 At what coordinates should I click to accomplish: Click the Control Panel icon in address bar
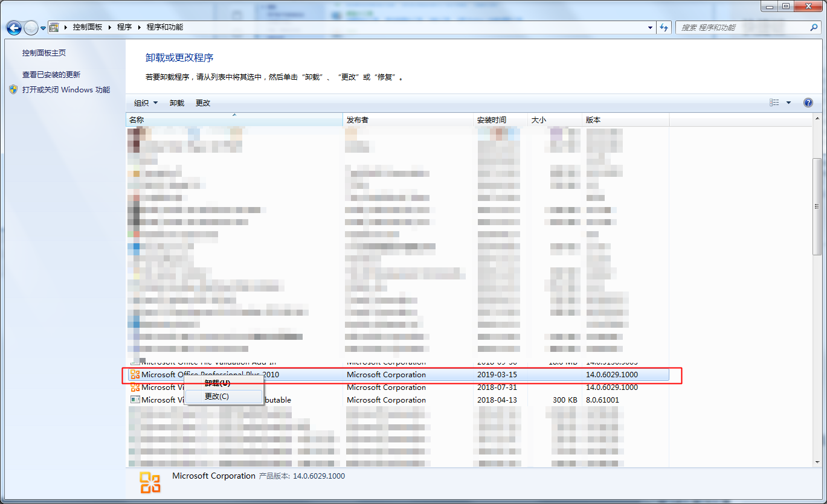click(x=54, y=27)
